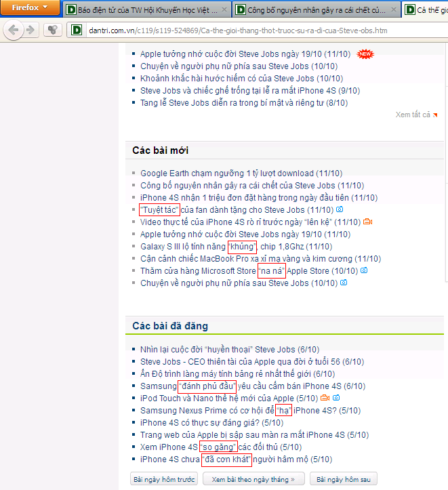Go back with the Back arrow button
The width and height of the screenshot is (448, 490).
click(x=14, y=30)
